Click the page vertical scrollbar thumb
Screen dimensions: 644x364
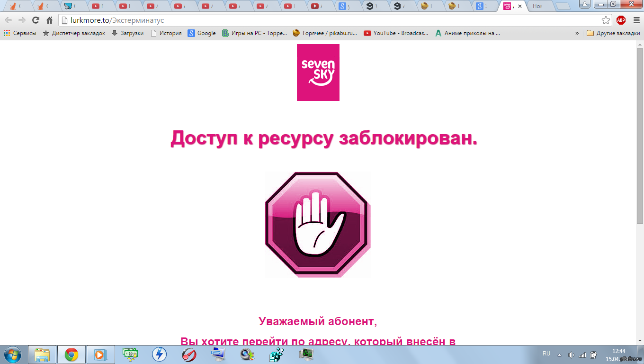[640, 133]
